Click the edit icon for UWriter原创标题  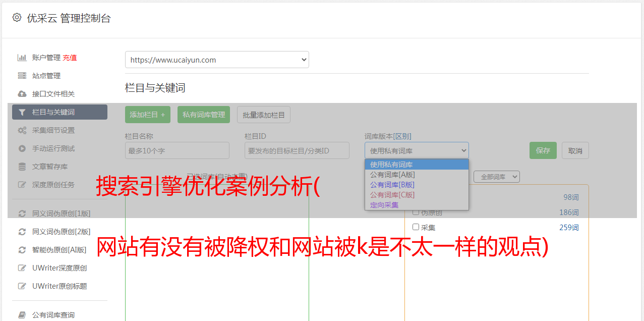[22, 286]
